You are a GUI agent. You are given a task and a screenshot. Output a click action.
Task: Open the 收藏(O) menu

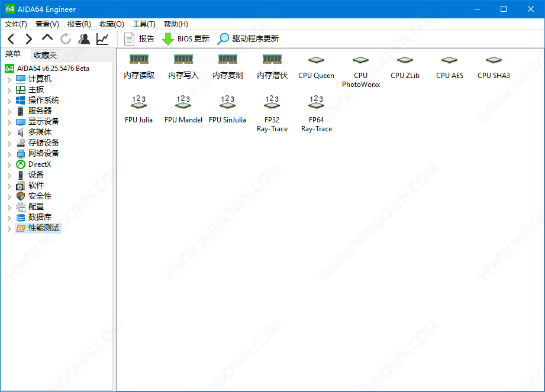(112, 24)
